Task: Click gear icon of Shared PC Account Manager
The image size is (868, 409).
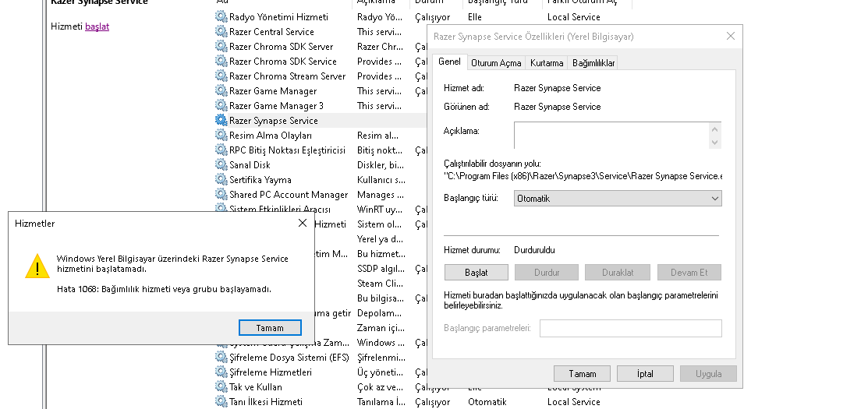Action: [221, 194]
